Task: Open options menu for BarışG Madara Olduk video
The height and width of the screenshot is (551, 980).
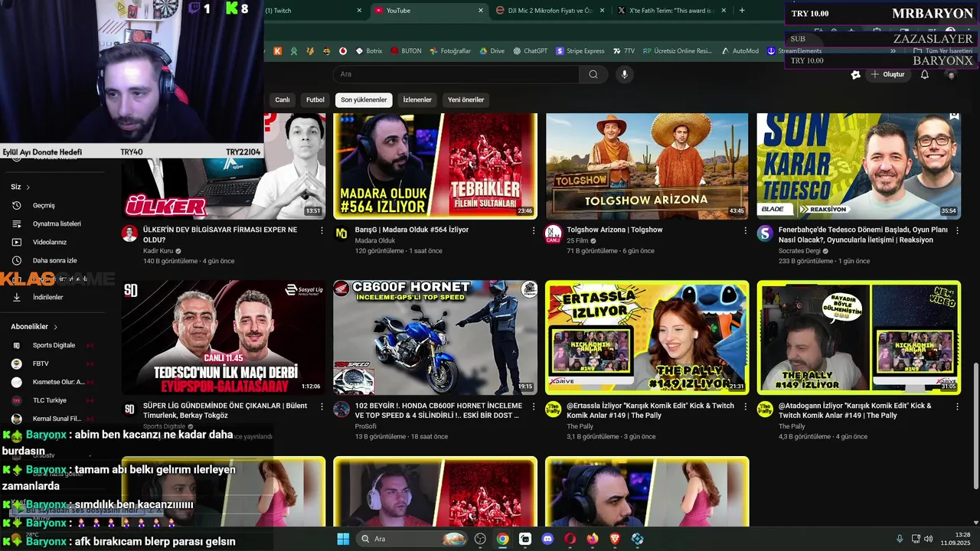Action: [534, 230]
